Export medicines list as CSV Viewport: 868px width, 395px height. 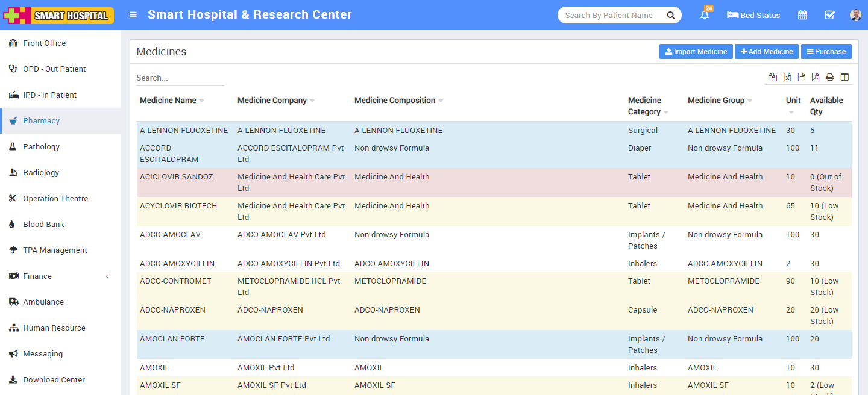click(x=801, y=77)
